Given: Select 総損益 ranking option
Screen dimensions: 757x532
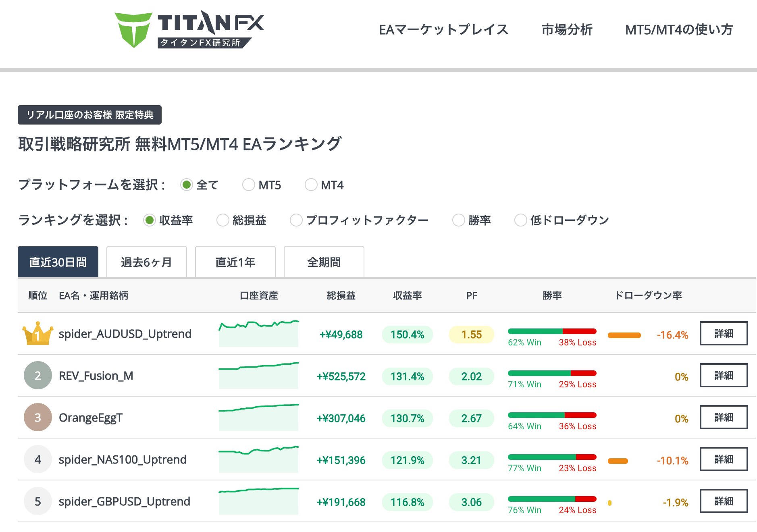Looking at the screenshot, I should click(223, 220).
